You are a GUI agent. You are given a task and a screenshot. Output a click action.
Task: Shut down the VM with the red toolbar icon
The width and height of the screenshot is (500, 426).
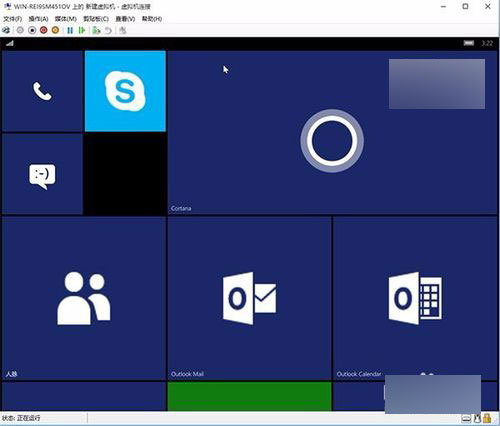(44, 30)
